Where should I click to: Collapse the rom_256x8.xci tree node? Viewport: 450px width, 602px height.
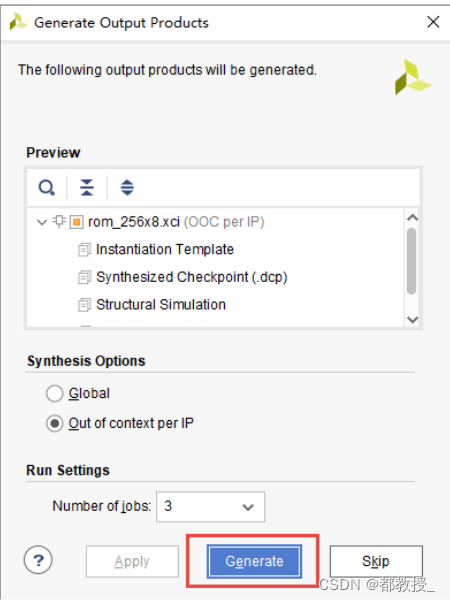coord(42,222)
